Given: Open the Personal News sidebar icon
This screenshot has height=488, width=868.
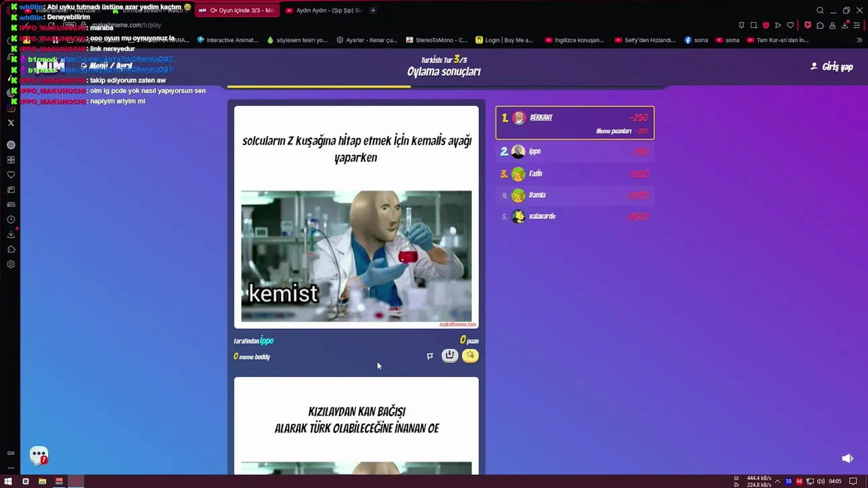Looking at the screenshot, I should [x=11, y=190].
